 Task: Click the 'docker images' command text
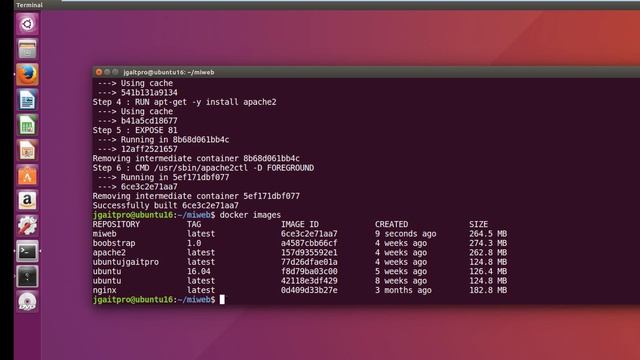[250, 215]
